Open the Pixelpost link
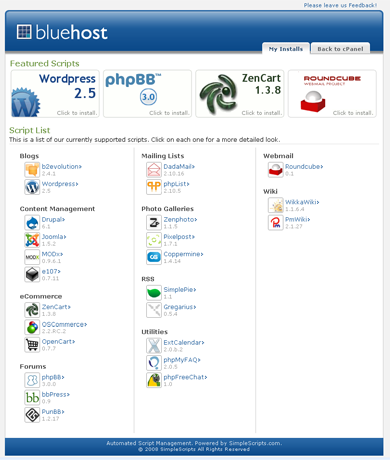 click(x=179, y=237)
